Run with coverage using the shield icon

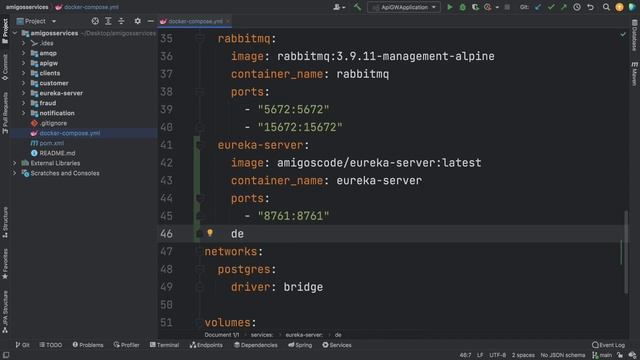[475, 7]
